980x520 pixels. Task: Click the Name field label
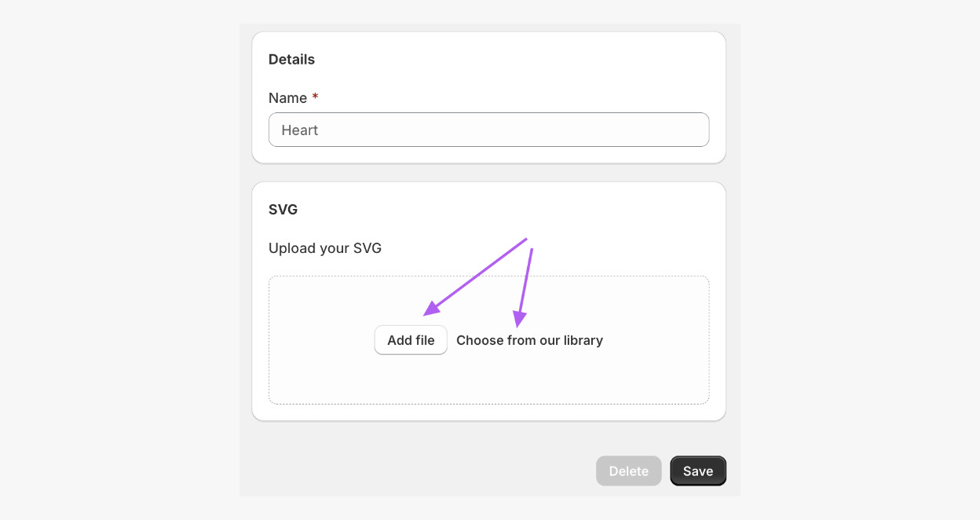point(287,98)
